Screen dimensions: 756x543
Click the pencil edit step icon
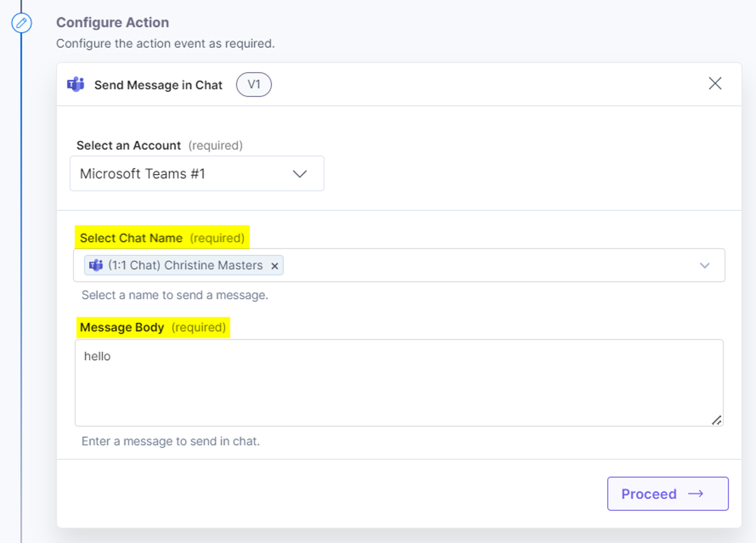22,23
